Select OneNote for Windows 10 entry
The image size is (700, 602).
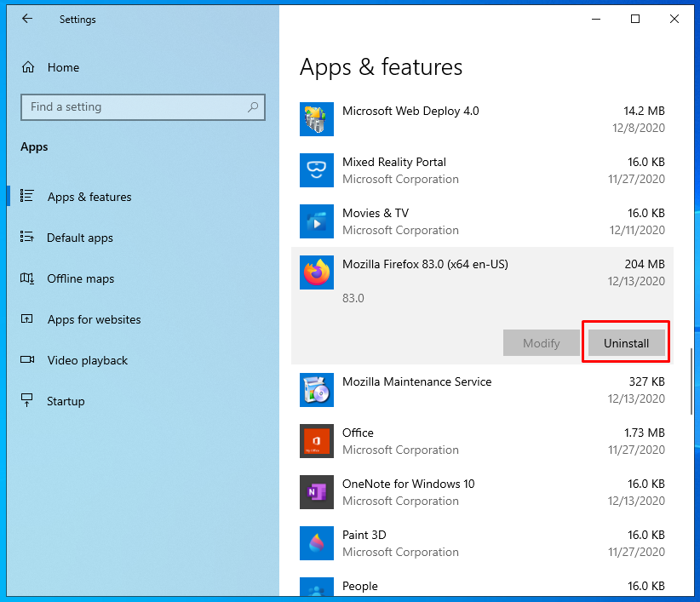[x=482, y=492]
